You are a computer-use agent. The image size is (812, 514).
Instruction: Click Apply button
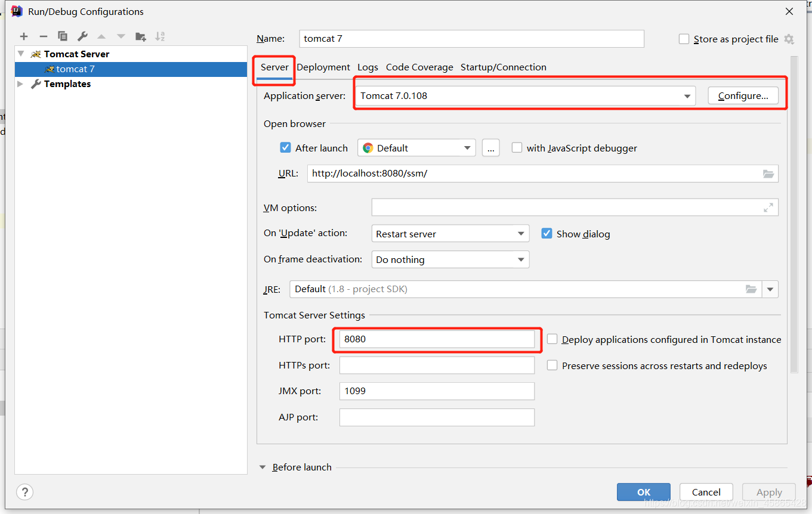tap(769, 492)
